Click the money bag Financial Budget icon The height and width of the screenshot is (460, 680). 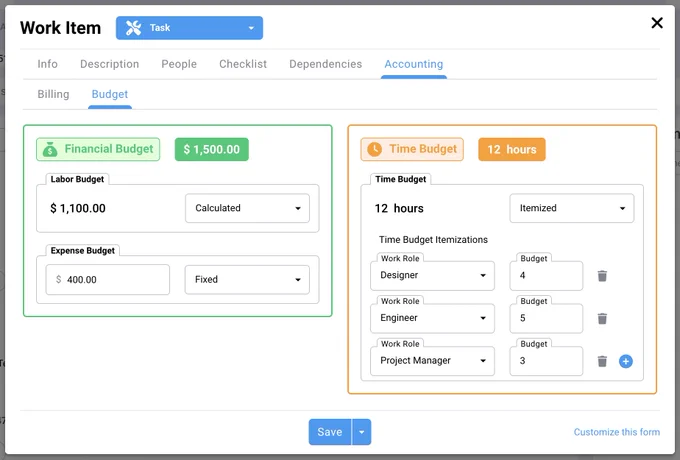[x=50, y=149]
